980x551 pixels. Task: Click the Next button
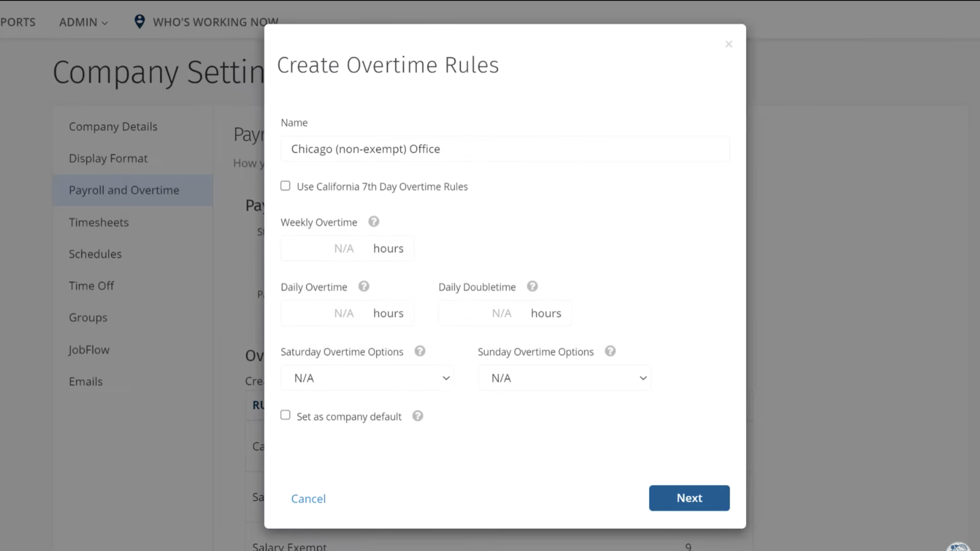pyautogui.click(x=689, y=498)
